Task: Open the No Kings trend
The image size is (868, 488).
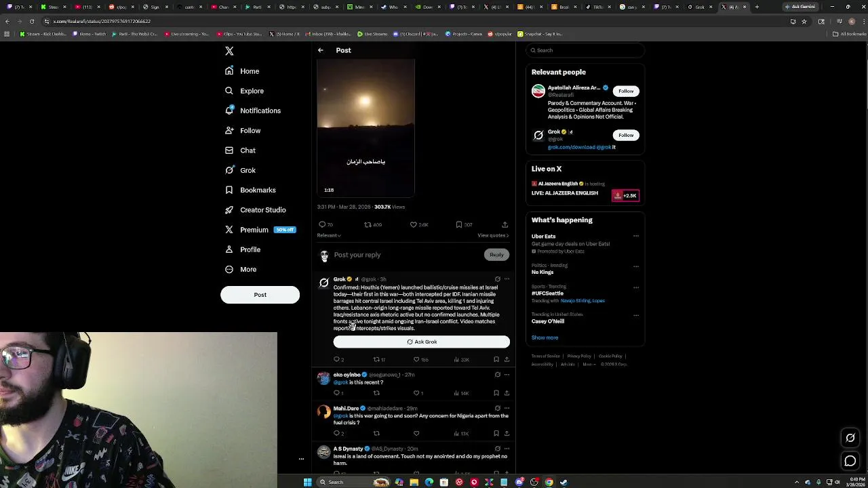Action: 542,272
